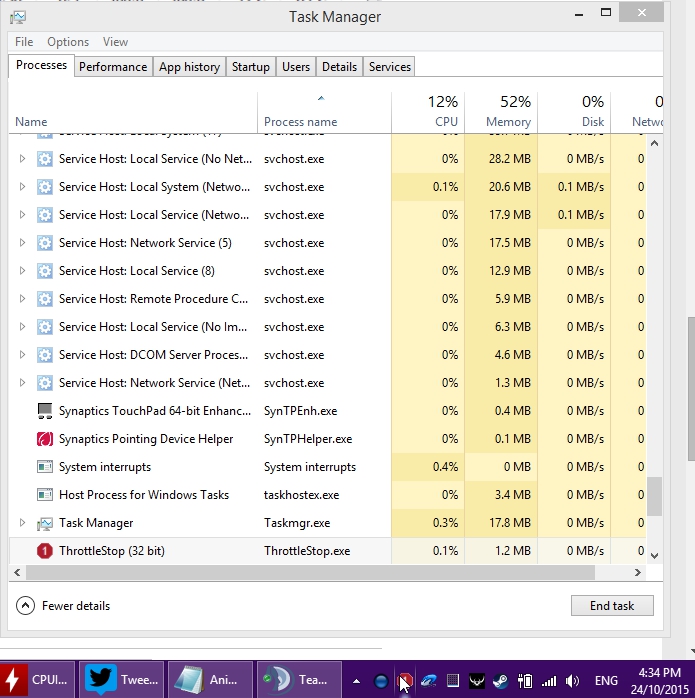Expand Service Host: Local System (Netwo...) row
Screen dimensions: 695x698
[22, 187]
